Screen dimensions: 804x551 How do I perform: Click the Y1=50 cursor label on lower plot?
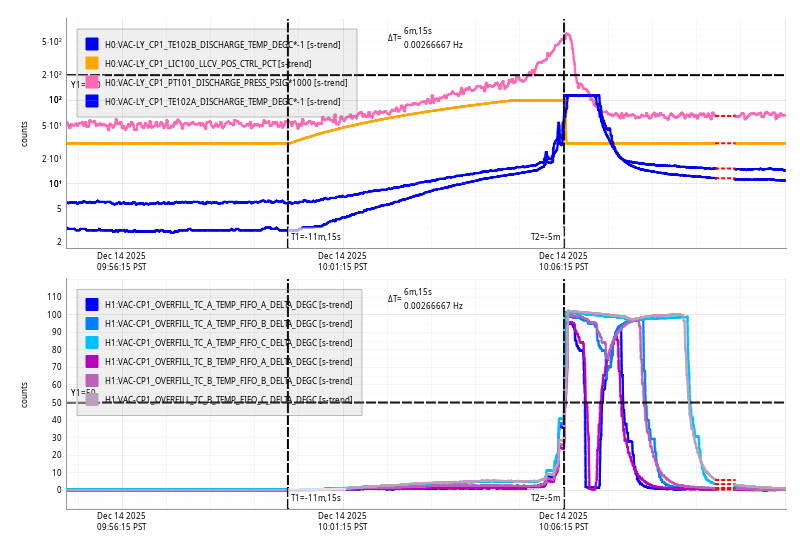(82, 393)
